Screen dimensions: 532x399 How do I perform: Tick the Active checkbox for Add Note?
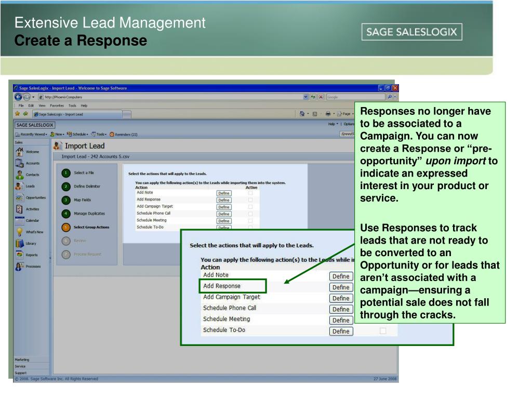pyautogui.click(x=250, y=193)
